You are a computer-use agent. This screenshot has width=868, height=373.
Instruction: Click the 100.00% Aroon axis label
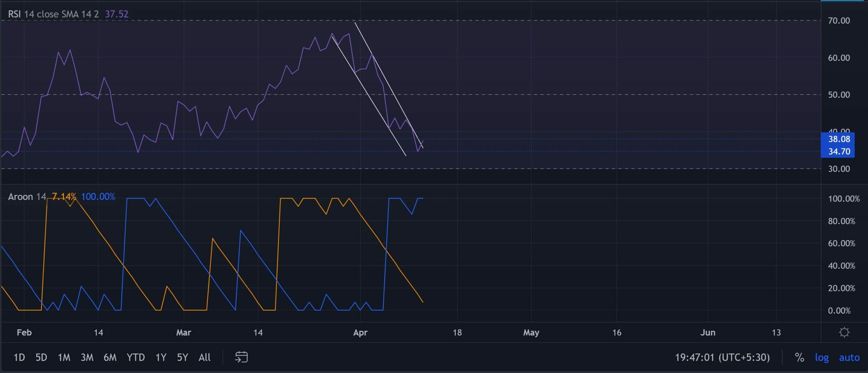[844, 199]
